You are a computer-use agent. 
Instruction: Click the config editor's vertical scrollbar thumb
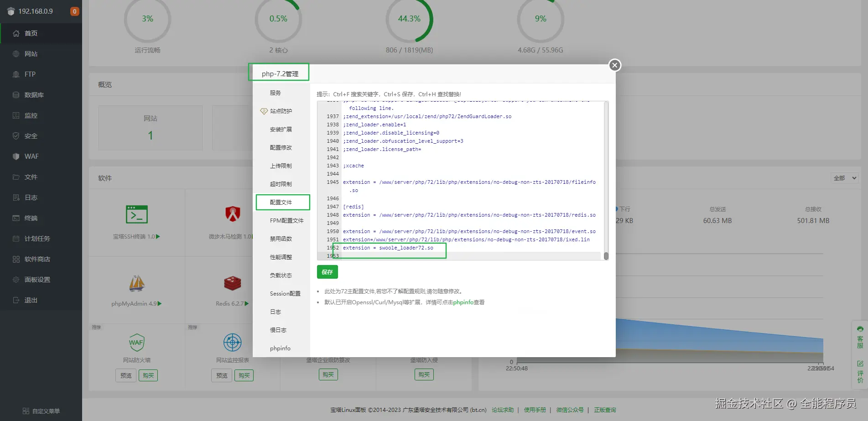(606, 256)
